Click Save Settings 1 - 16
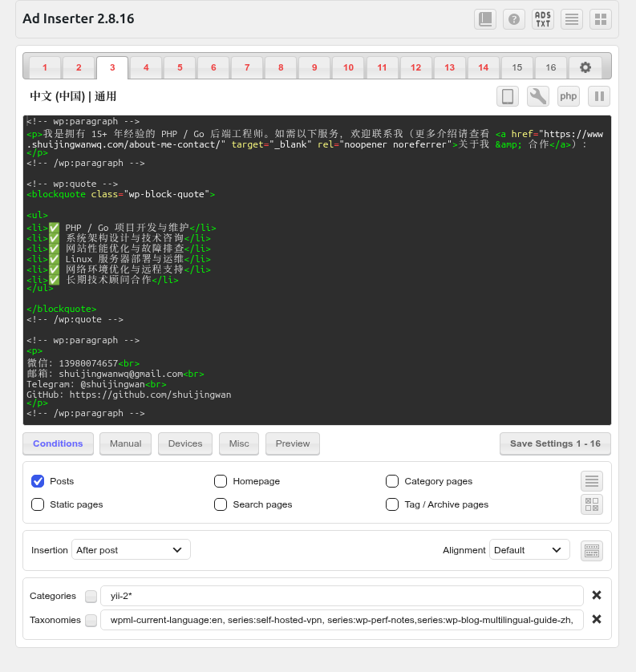 [555, 443]
